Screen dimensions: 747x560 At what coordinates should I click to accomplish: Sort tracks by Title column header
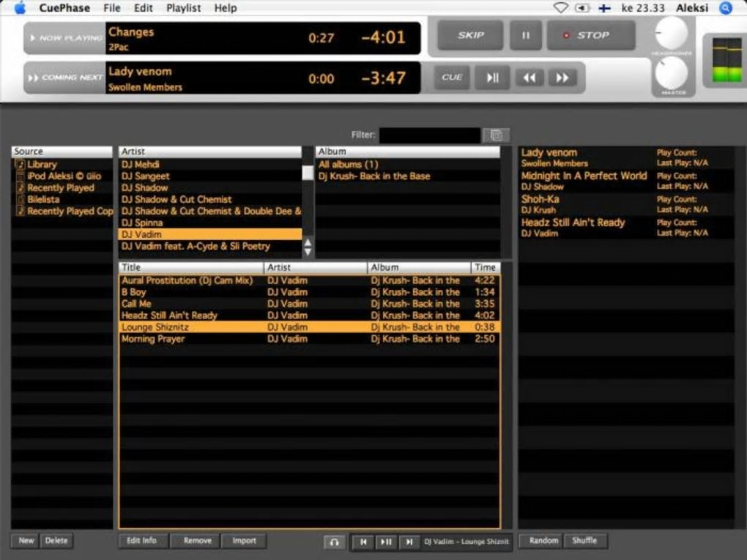(x=191, y=268)
